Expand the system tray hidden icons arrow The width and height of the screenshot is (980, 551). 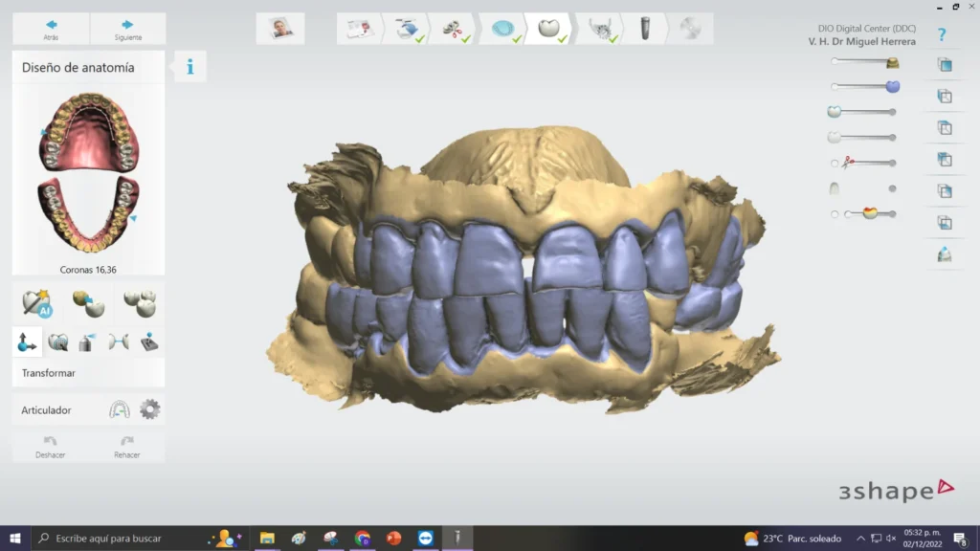tap(860, 538)
